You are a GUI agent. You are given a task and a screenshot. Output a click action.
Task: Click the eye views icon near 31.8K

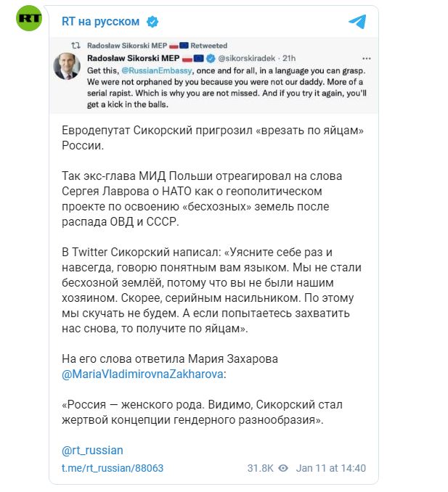(x=283, y=468)
